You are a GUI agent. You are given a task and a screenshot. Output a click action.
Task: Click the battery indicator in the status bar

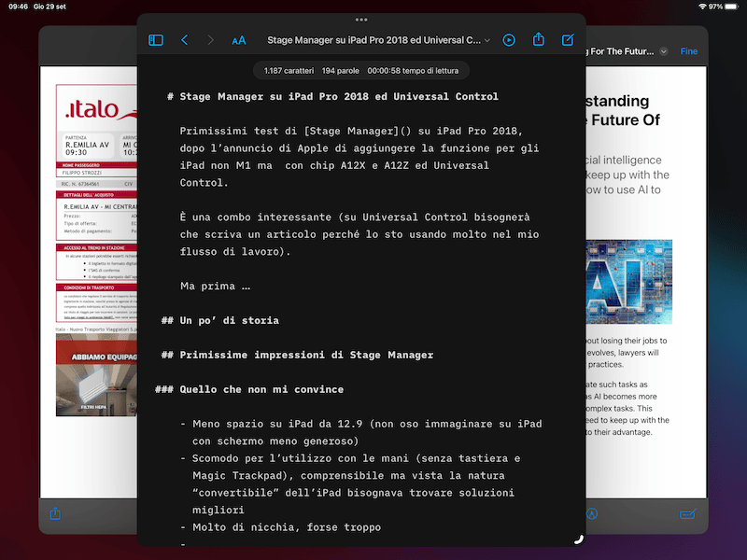coord(731,7)
